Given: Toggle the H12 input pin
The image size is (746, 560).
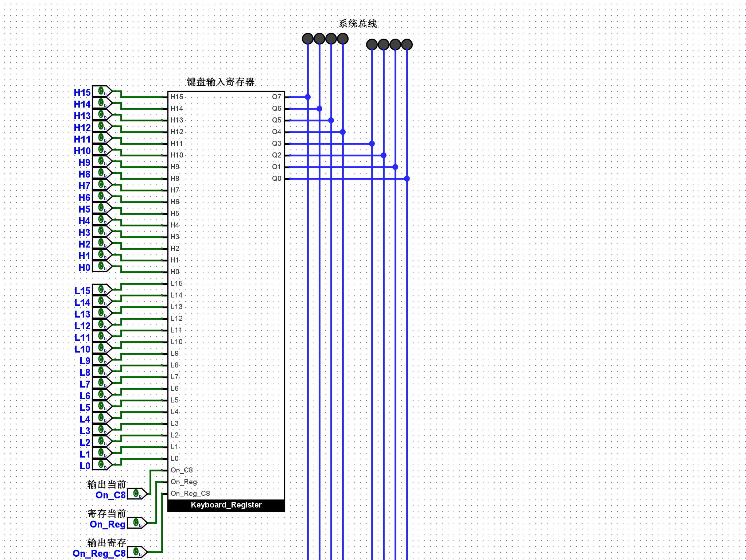Looking at the screenshot, I should (x=102, y=126).
